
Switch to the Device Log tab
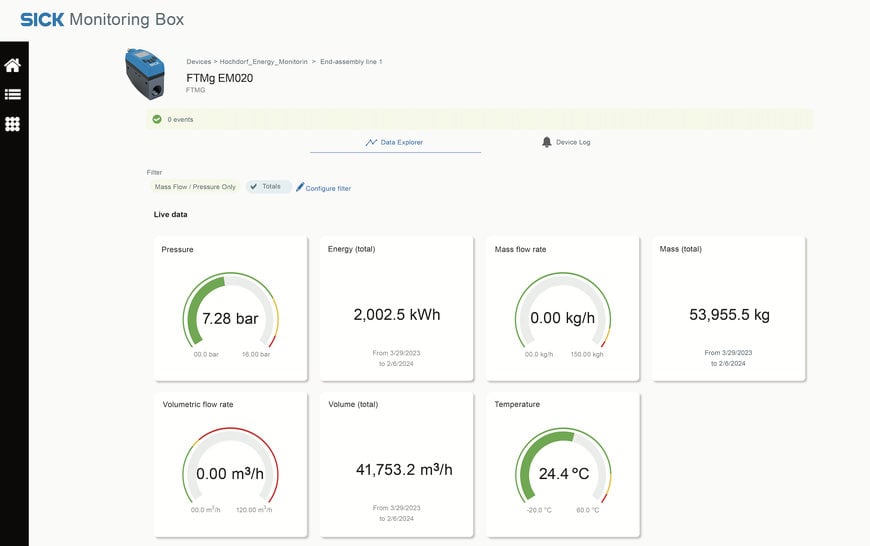tap(566, 142)
